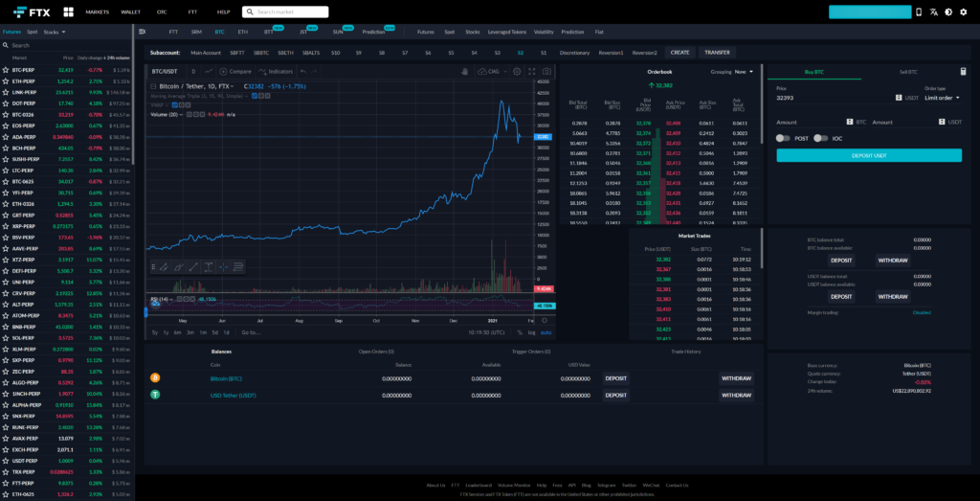
Task: Switch to Open Orders tab
Action: pyautogui.click(x=375, y=352)
